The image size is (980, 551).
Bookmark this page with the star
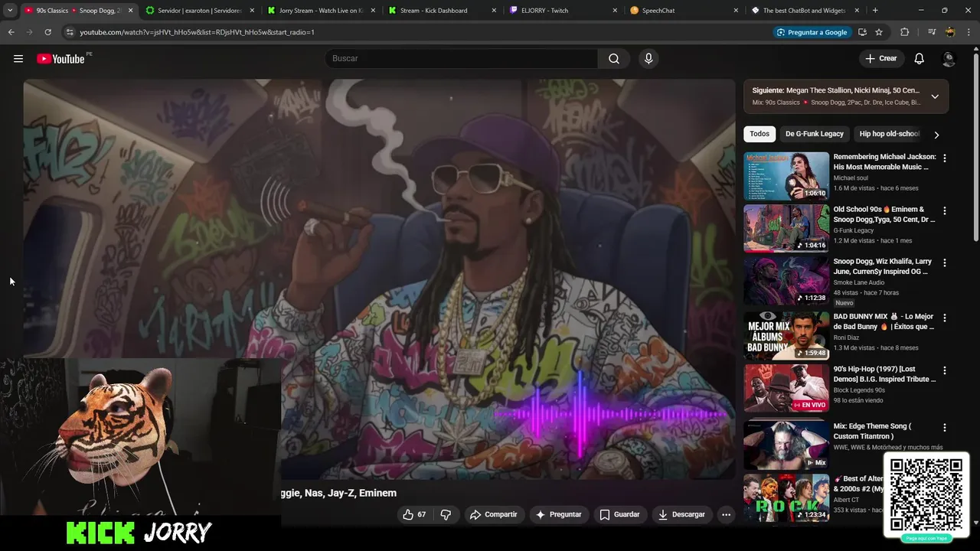coord(879,32)
